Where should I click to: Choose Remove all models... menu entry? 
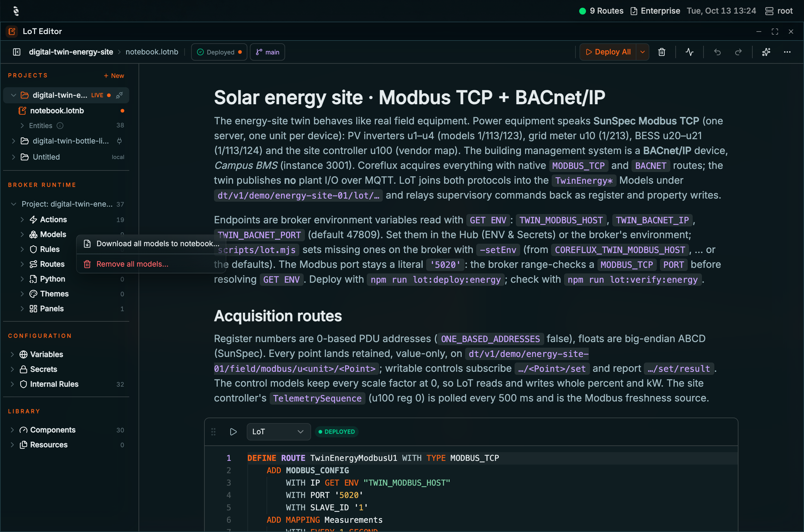click(x=151, y=264)
